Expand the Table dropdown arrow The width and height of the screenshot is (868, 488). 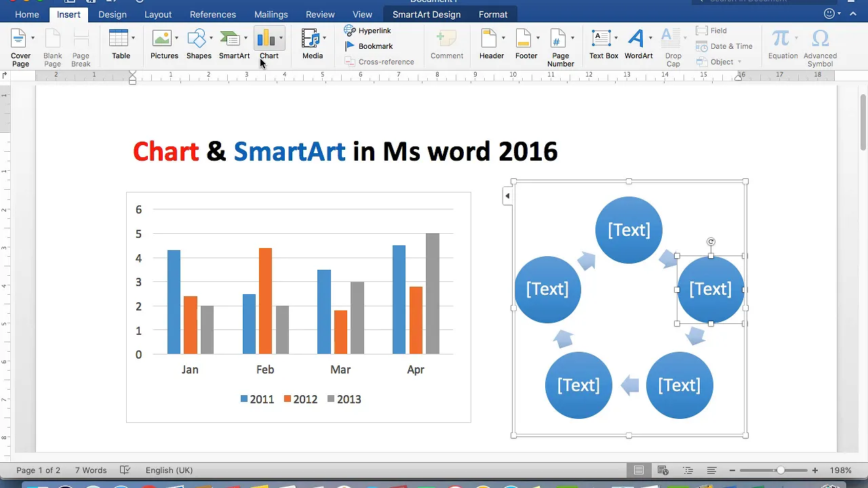pyautogui.click(x=133, y=38)
